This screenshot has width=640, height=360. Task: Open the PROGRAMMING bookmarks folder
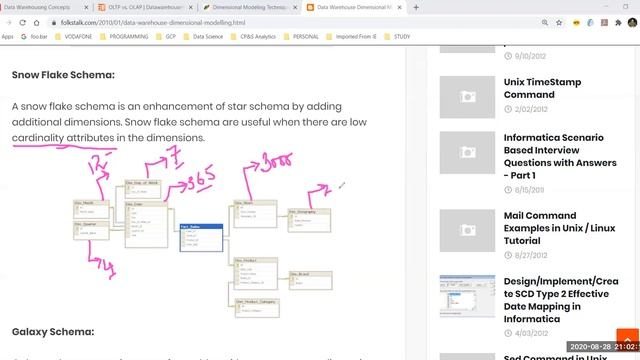point(124,36)
